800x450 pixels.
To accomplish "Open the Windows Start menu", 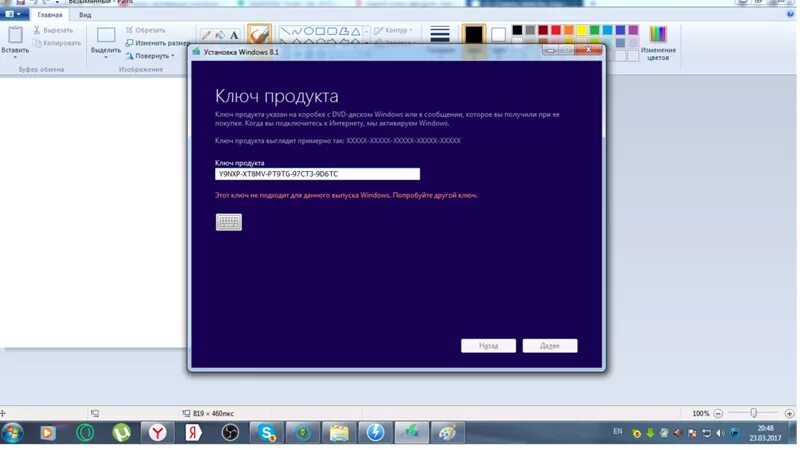I will tap(12, 433).
